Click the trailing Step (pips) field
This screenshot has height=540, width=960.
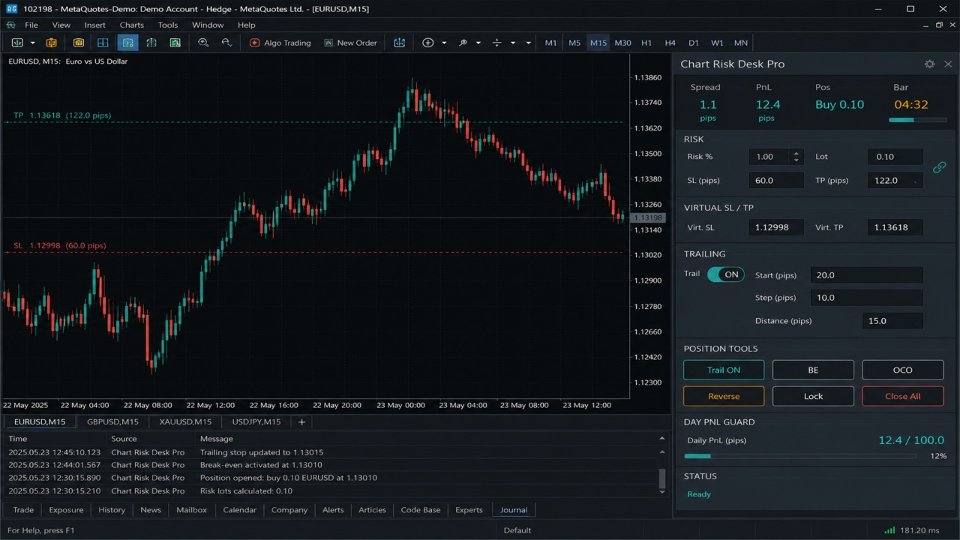click(866, 298)
